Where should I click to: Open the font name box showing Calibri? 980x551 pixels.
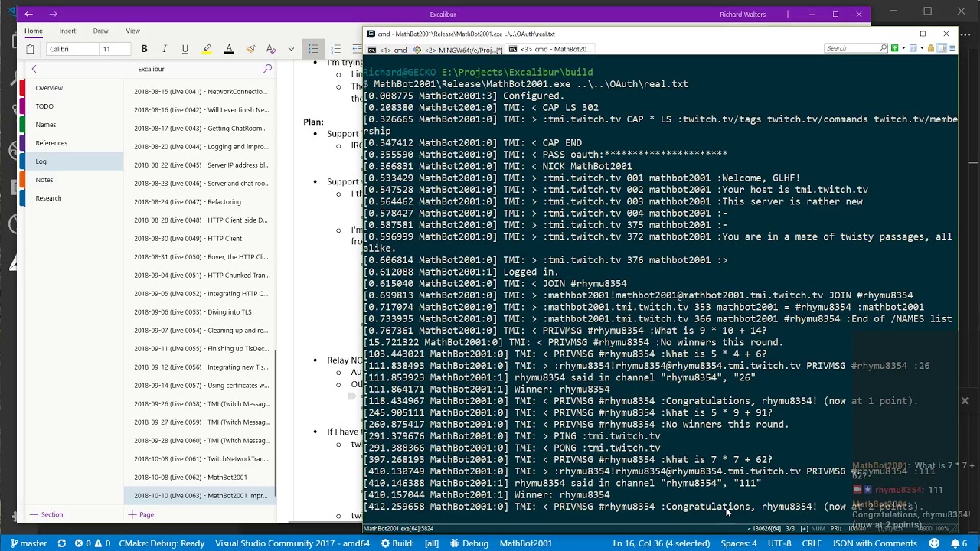coord(72,49)
